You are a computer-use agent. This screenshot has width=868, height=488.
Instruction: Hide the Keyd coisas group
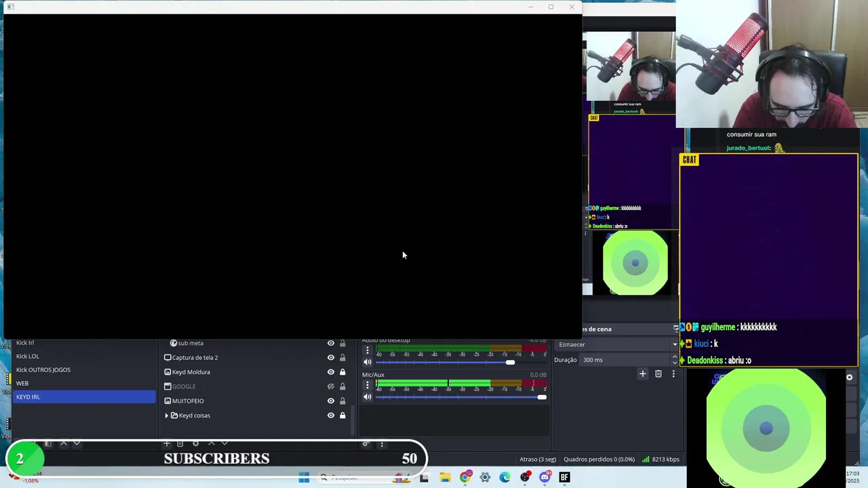tap(331, 415)
